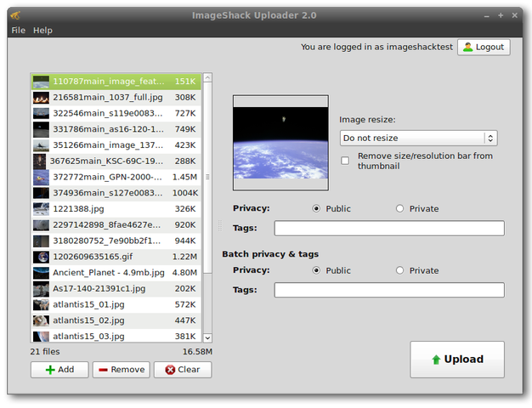Select file name atlantis15_01.jpg

point(88,305)
